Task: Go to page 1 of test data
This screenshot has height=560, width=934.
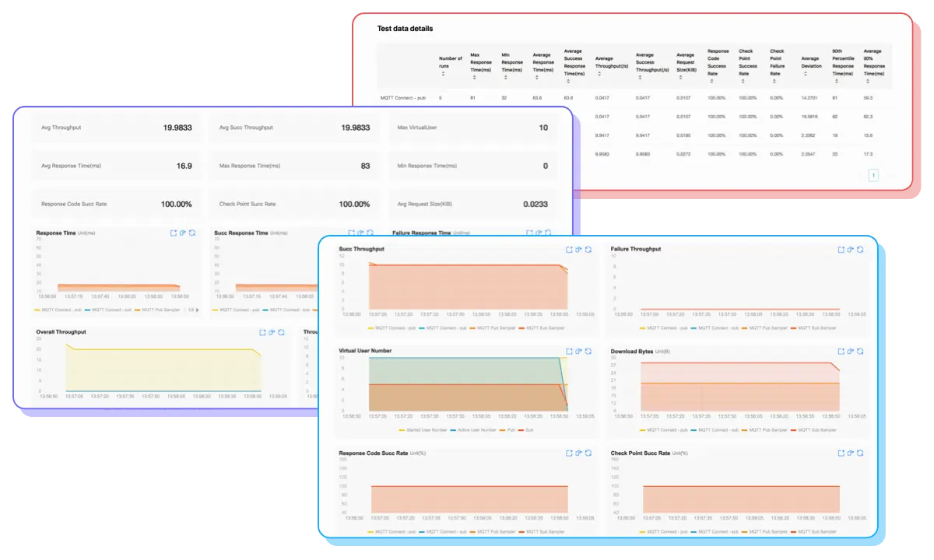Action: tap(873, 176)
